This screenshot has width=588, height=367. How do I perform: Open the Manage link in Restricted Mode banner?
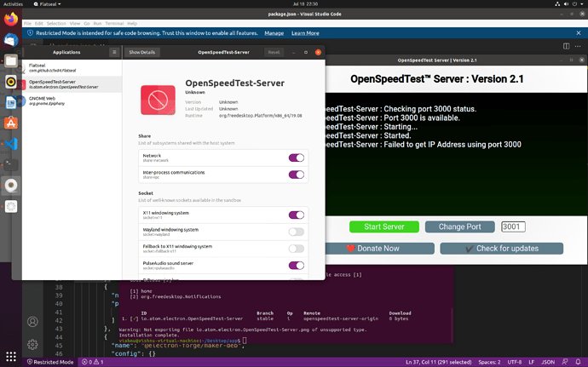point(274,33)
